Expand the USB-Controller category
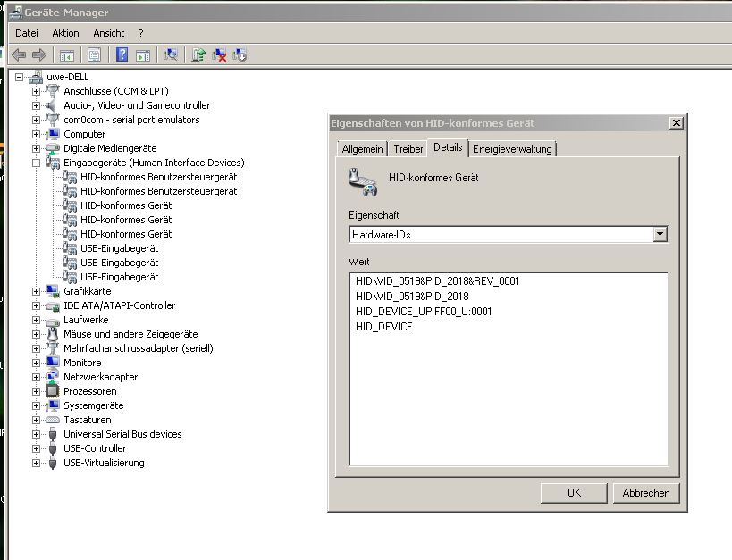The height and width of the screenshot is (560, 732). tap(36, 448)
